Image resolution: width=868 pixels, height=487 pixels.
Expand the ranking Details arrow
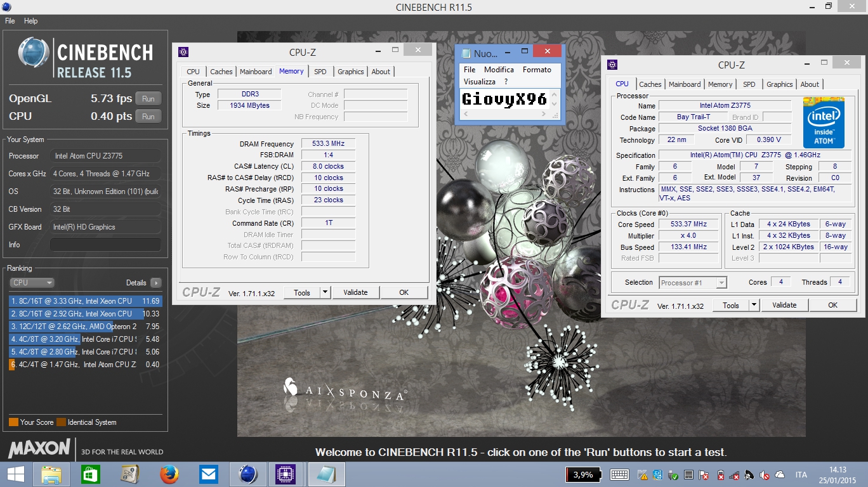click(155, 283)
